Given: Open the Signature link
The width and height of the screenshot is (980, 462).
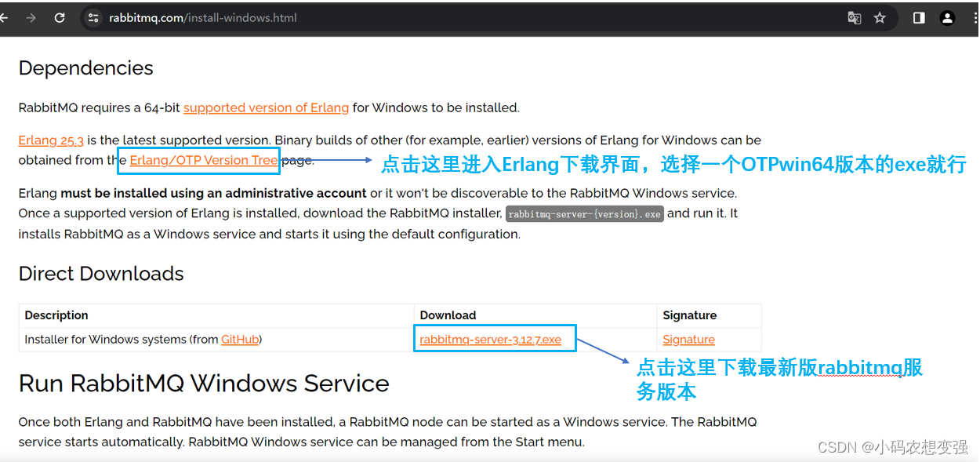Looking at the screenshot, I should [688, 340].
